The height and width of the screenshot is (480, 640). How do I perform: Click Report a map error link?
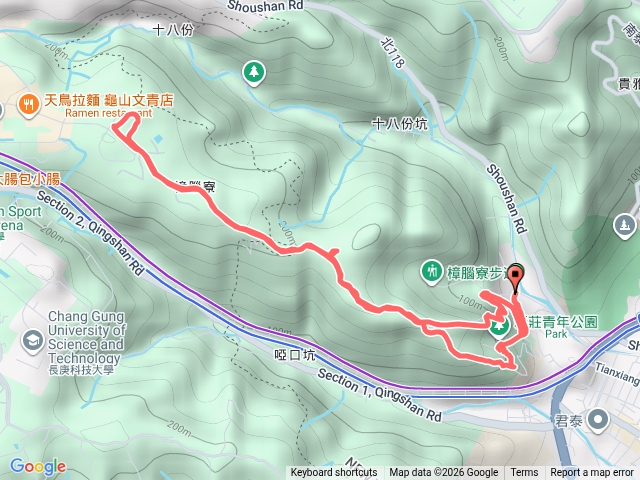click(591, 473)
